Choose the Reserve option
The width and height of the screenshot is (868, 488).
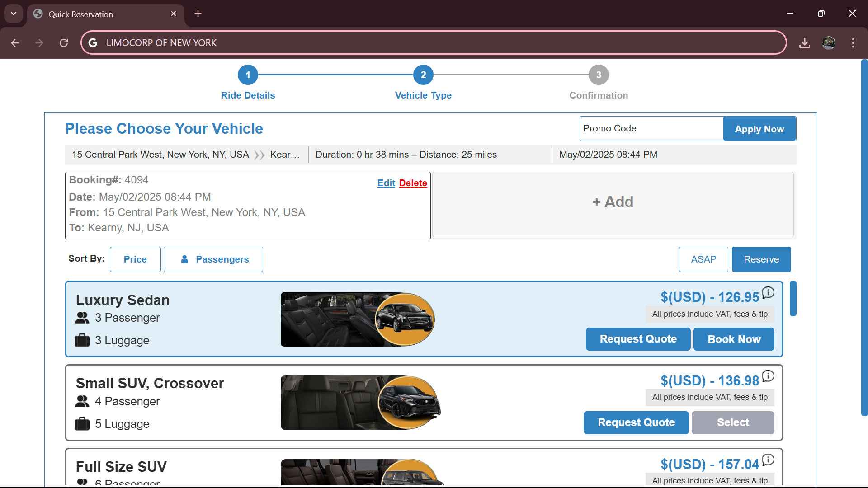[761, 259]
